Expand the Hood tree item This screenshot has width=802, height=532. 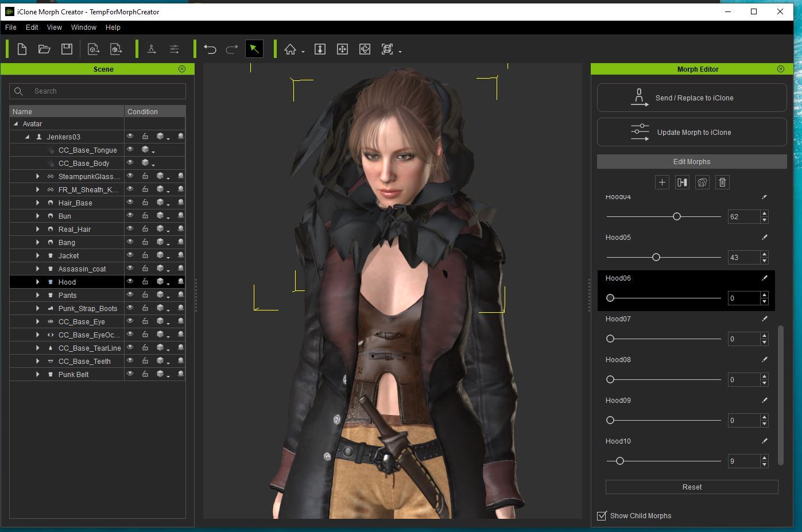pos(38,282)
